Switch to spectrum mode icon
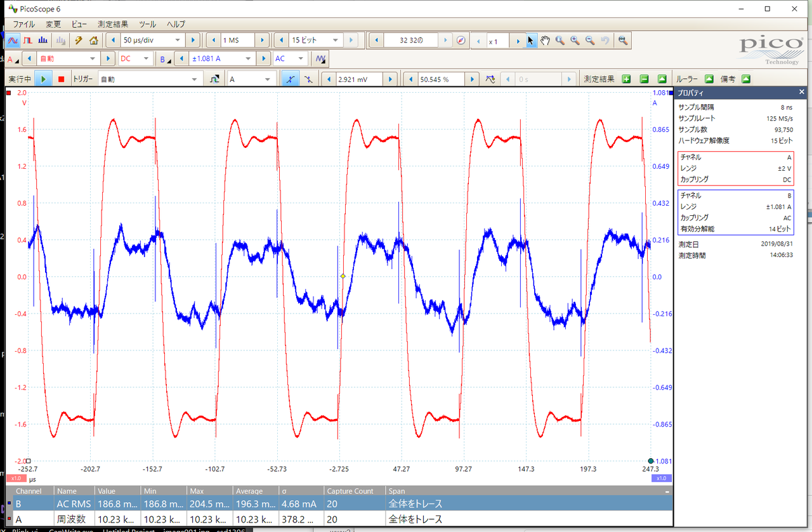 [x=44, y=40]
